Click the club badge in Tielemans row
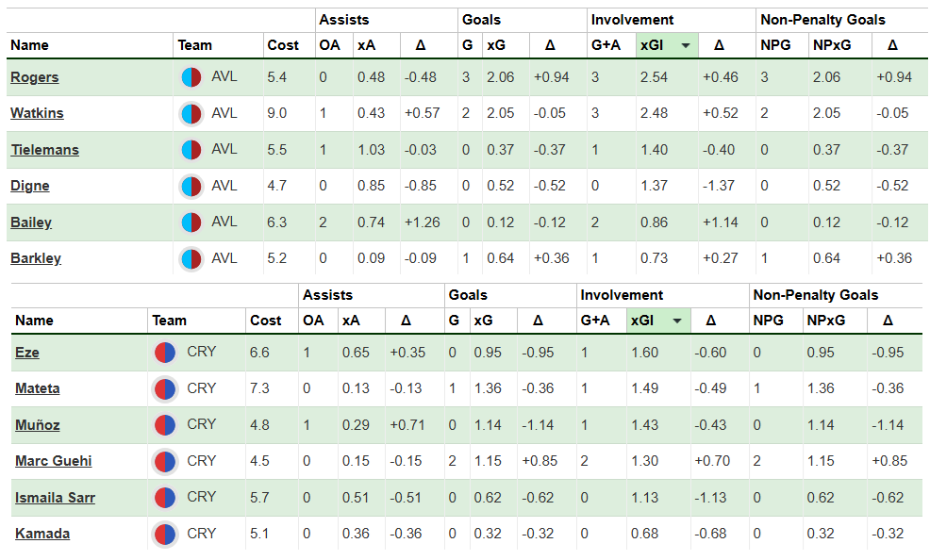 click(x=191, y=150)
